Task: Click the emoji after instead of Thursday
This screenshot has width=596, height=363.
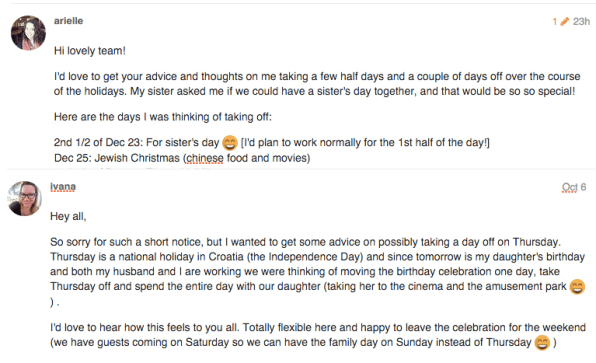Action: (x=542, y=342)
